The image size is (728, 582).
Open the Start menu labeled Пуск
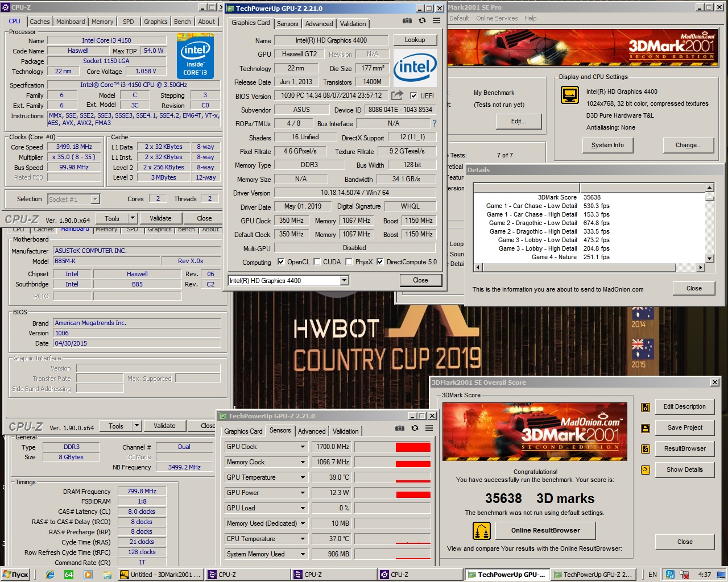point(16,575)
